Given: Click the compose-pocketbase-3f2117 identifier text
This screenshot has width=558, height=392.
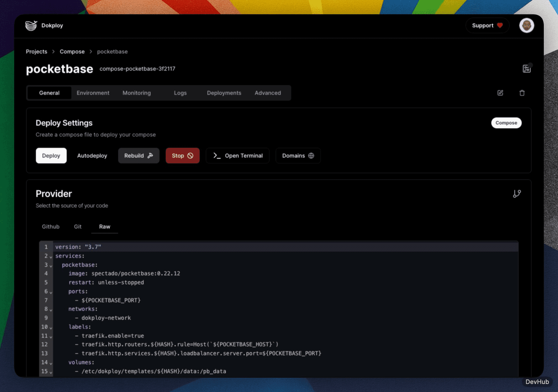Looking at the screenshot, I should (137, 69).
